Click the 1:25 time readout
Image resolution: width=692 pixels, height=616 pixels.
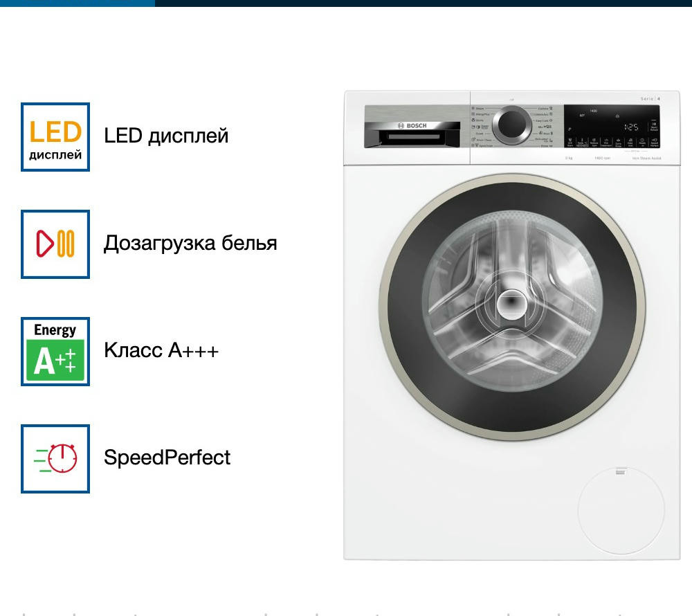click(631, 127)
